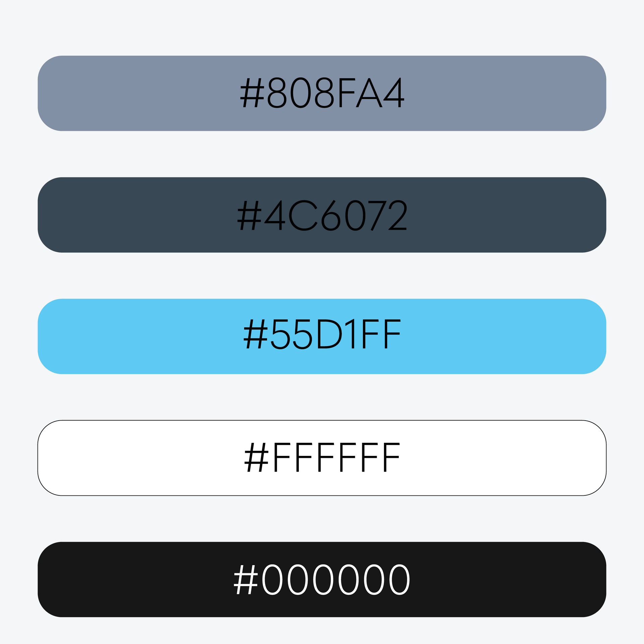Click the hash symbol before 4C6072
Screen dimensions: 644x644
pos(249,215)
